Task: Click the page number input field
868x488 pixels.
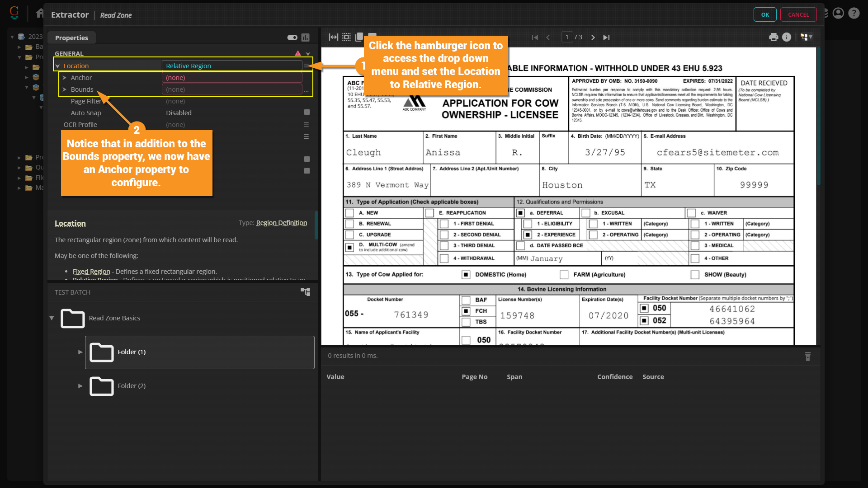Action: pos(567,37)
